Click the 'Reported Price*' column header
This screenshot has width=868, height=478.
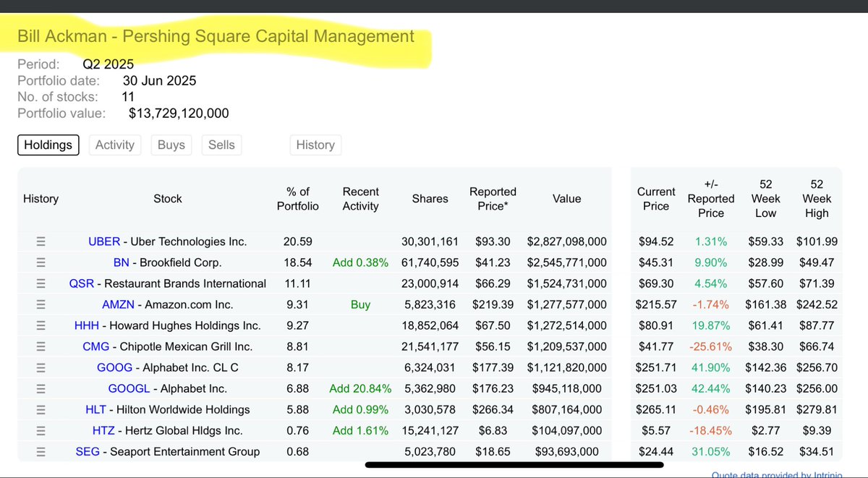pyautogui.click(x=493, y=199)
